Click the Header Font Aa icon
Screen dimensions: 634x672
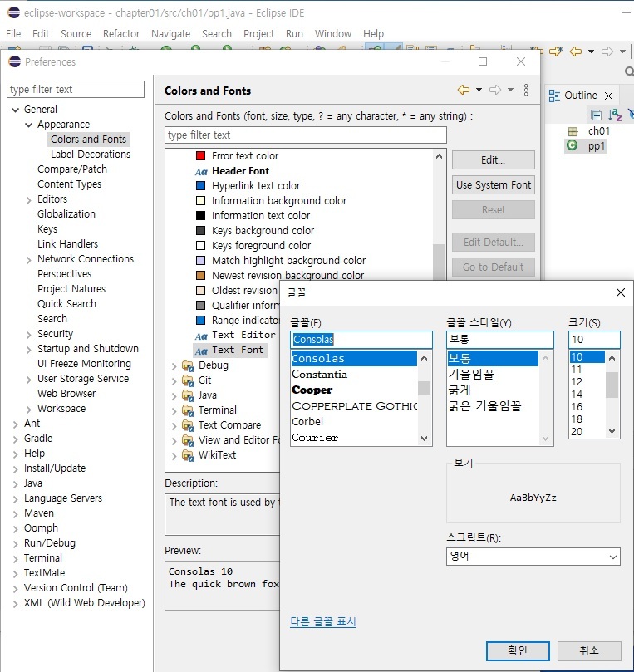(201, 171)
